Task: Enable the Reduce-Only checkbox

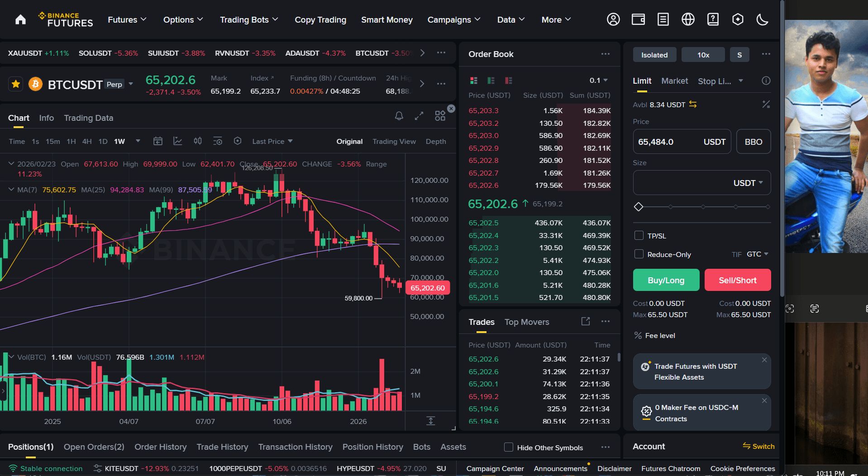Action: point(639,254)
